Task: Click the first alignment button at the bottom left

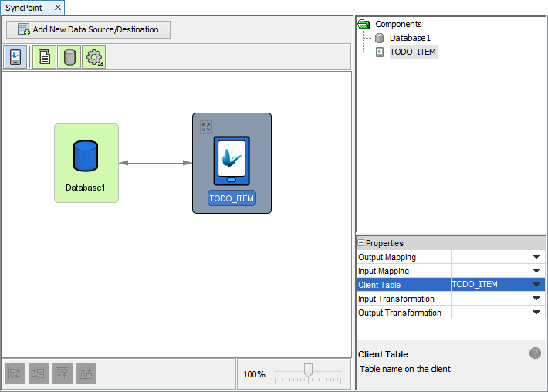Action: (x=15, y=374)
